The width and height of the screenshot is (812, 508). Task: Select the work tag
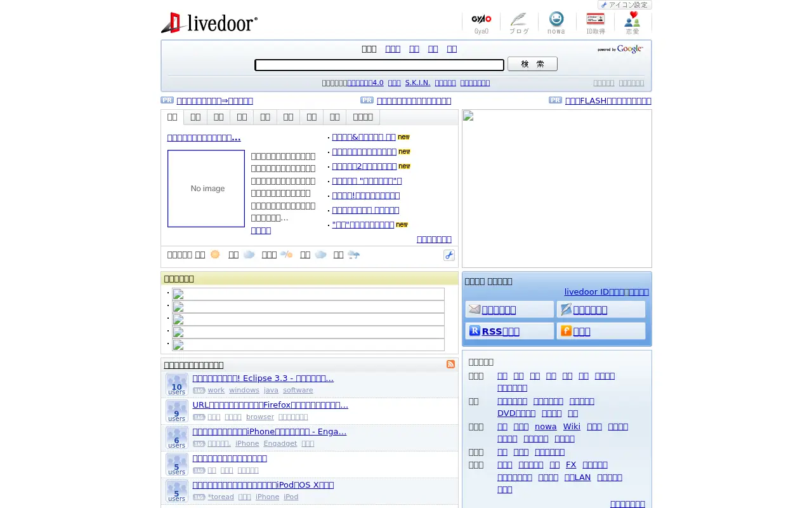tap(216, 390)
